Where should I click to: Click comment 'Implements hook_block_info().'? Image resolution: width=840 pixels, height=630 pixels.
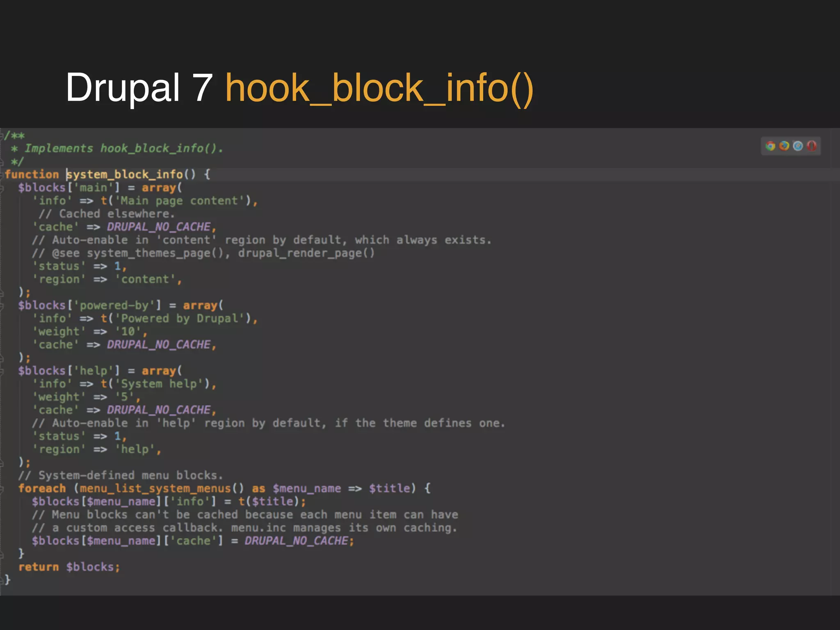[123, 148]
